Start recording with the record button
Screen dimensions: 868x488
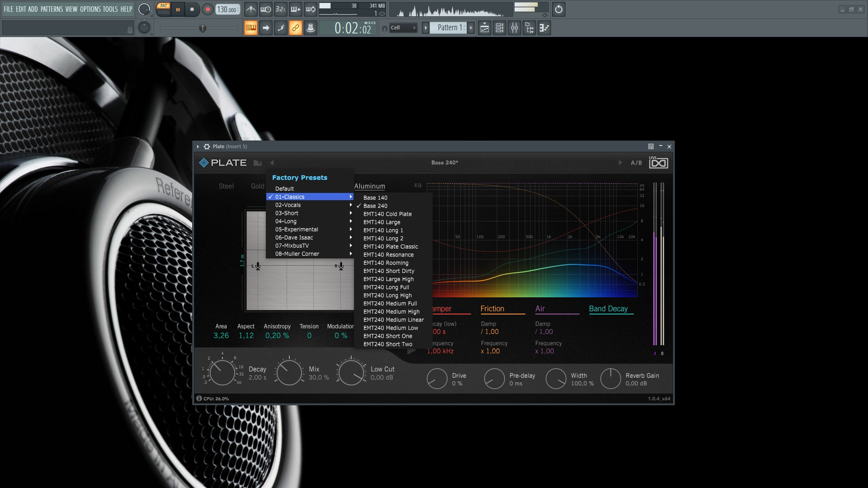click(x=208, y=9)
